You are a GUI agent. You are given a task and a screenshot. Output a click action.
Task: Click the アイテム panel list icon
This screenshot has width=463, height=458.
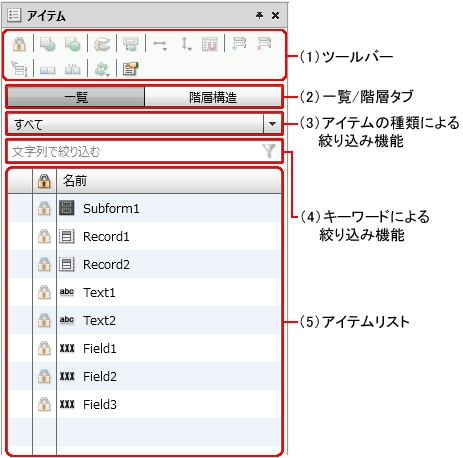(14, 15)
